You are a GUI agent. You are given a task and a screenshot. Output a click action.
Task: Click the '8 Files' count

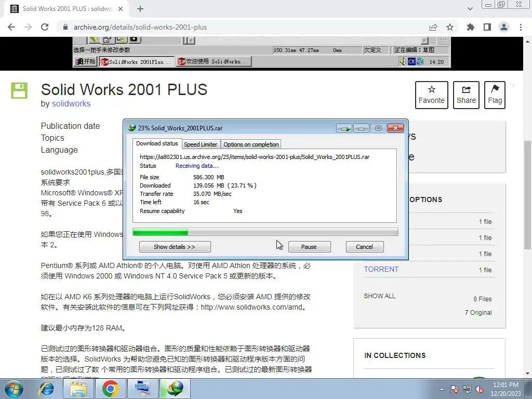click(483, 299)
